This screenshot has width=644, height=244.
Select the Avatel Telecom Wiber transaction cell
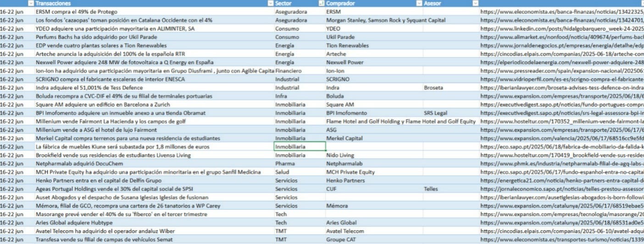pos(154,231)
